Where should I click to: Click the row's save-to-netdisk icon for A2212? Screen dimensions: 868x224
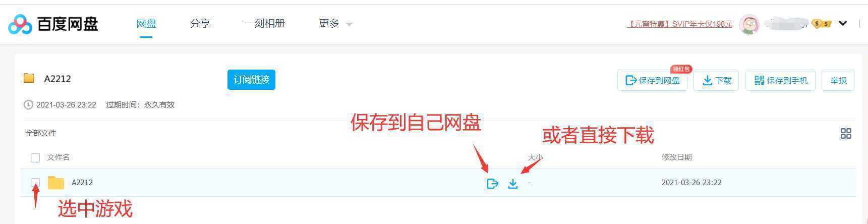[492, 184]
